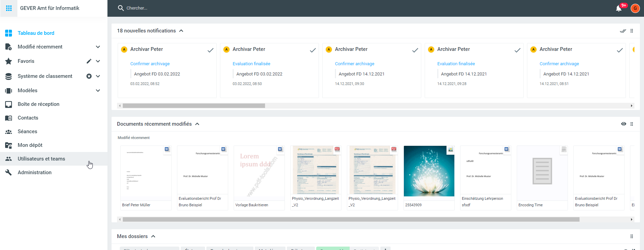Go to Utilisateurs et teams
This screenshot has width=644, height=250.
(41, 159)
